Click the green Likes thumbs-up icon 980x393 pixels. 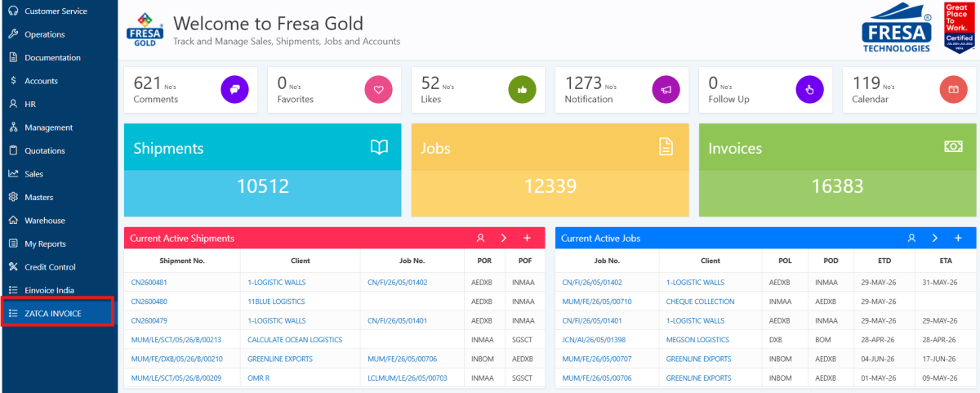click(x=522, y=89)
